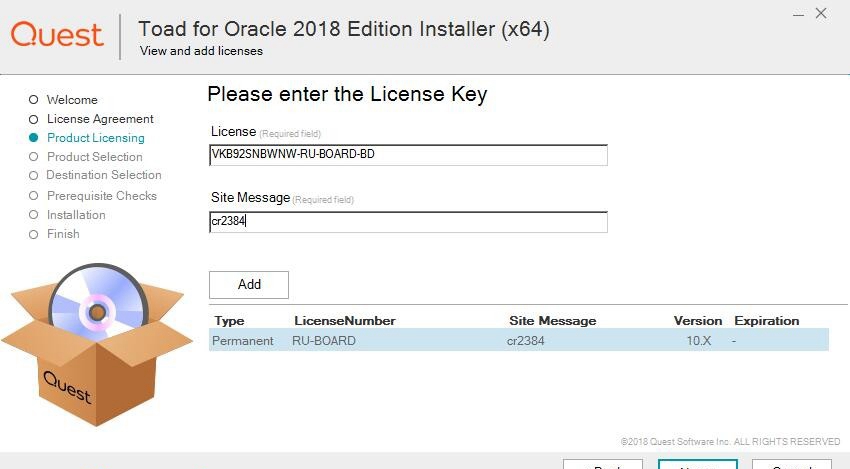Click the Product Selection step

coord(86,157)
